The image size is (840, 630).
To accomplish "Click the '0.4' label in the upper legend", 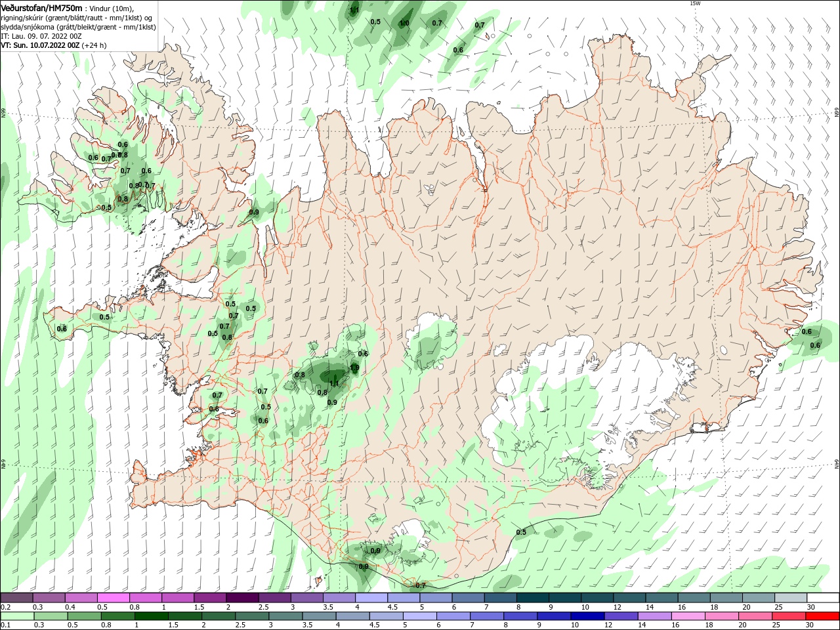I will point(70,607).
